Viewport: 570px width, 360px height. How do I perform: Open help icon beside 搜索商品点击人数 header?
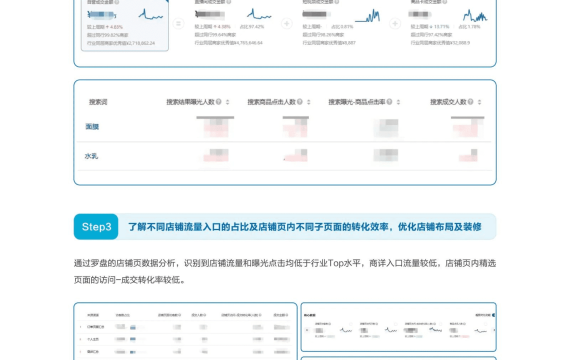[x=300, y=102]
